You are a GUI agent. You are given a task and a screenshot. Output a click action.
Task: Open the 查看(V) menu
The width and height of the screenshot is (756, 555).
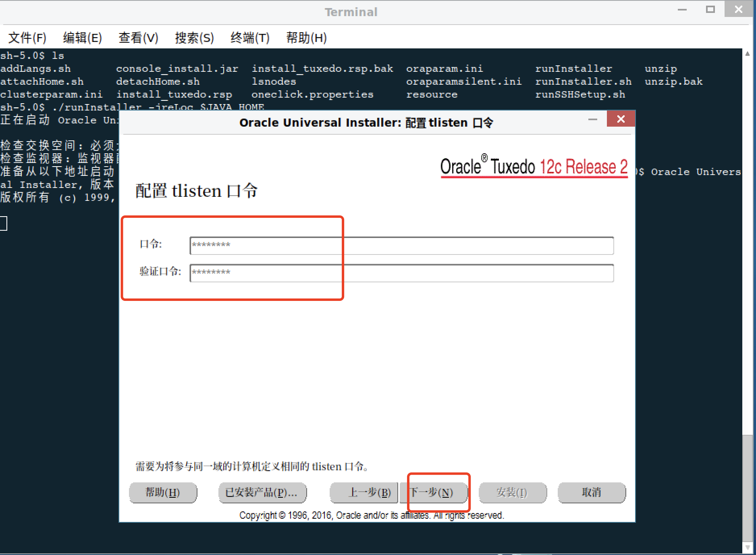coord(139,38)
